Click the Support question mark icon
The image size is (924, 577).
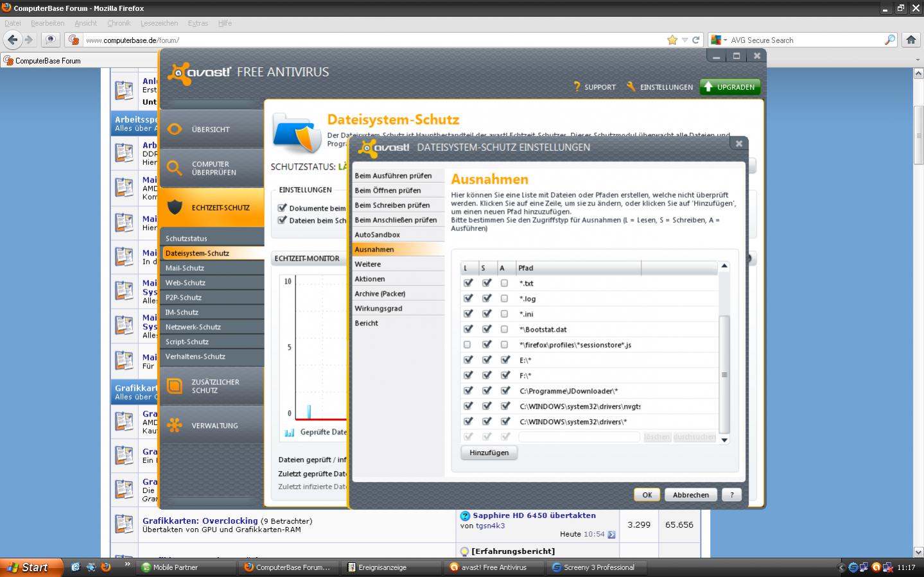577,87
